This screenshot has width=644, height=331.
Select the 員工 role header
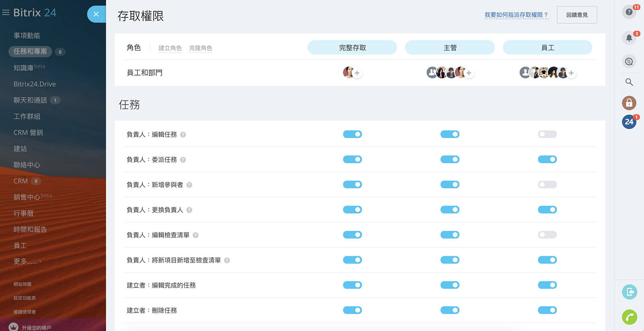[x=547, y=47]
